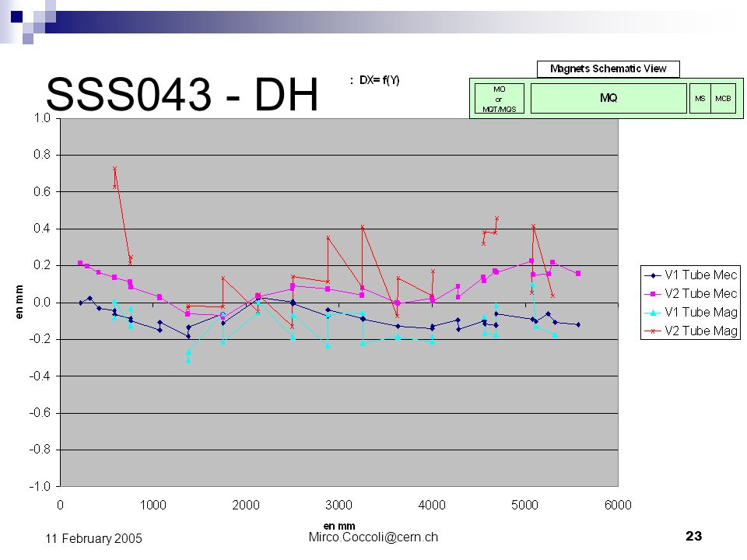The height and width of the screenshot is (560, 747).
Task: Select the vertical axis title en mm
Action: (x=19, y=302)
